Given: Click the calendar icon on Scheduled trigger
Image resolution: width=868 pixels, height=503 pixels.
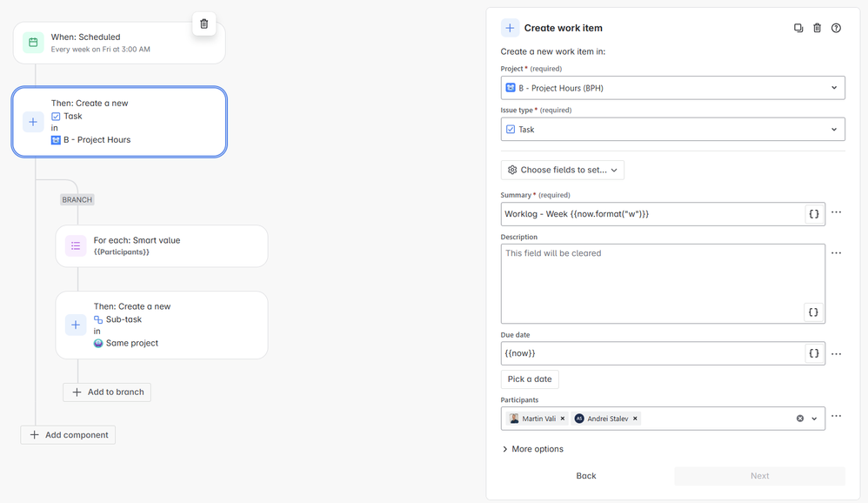Looking at the screenshot, I should coord(33,43).
